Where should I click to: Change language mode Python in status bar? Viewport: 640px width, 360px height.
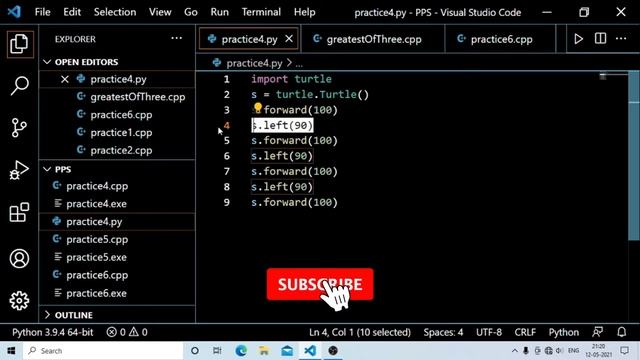pos(563,332)
